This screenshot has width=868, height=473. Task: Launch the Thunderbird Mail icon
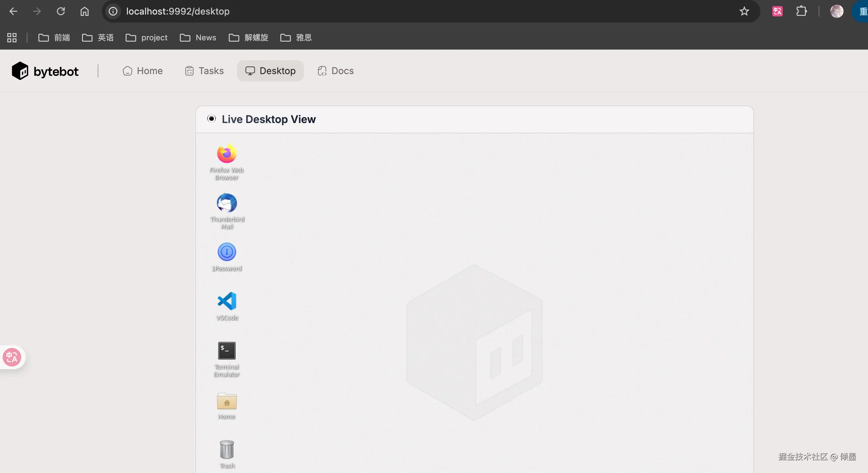226,203
